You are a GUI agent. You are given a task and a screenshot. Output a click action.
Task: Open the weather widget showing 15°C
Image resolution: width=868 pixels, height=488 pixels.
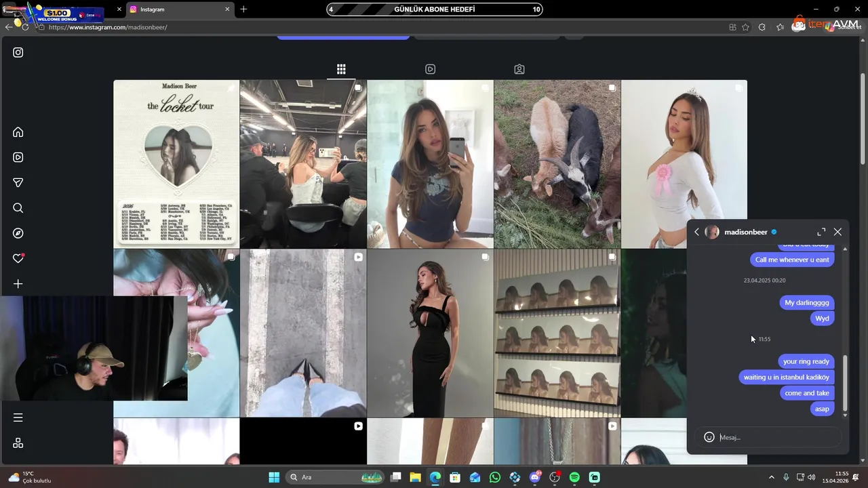tap(30, 477)
